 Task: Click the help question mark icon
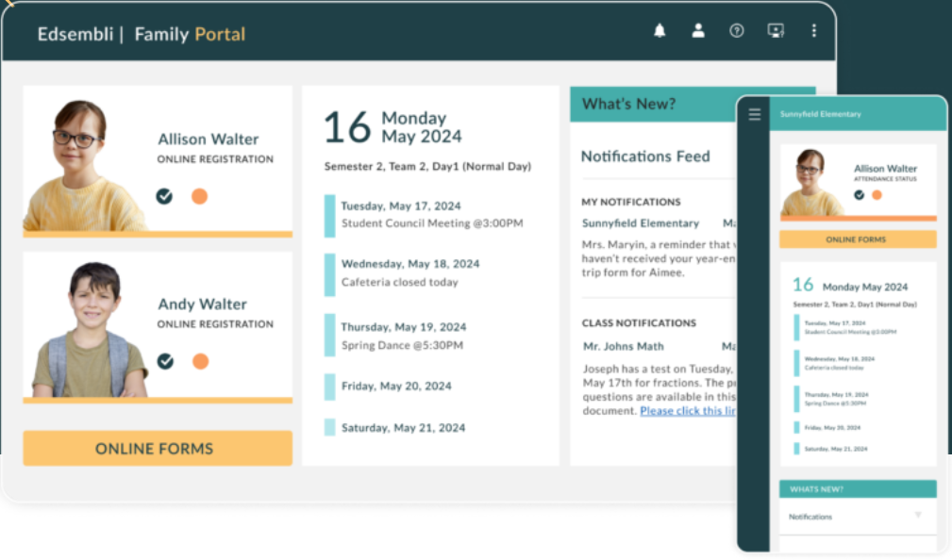737,30
